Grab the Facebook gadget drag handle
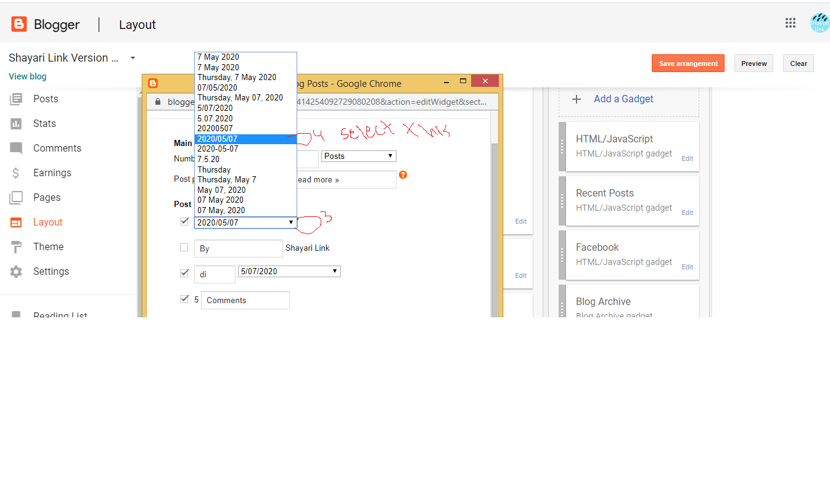 562,255
